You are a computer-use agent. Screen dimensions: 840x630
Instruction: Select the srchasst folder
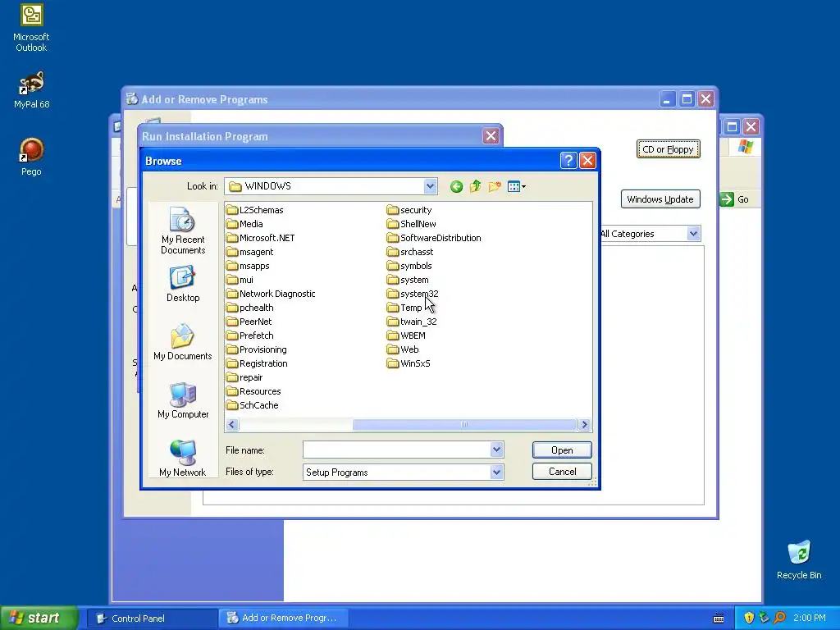coord(410,252)
